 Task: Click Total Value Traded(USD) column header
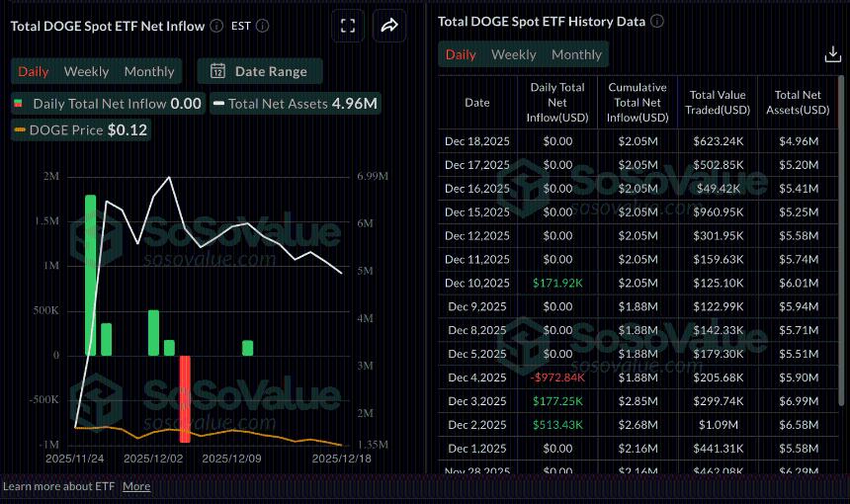(x=718, y=103)
